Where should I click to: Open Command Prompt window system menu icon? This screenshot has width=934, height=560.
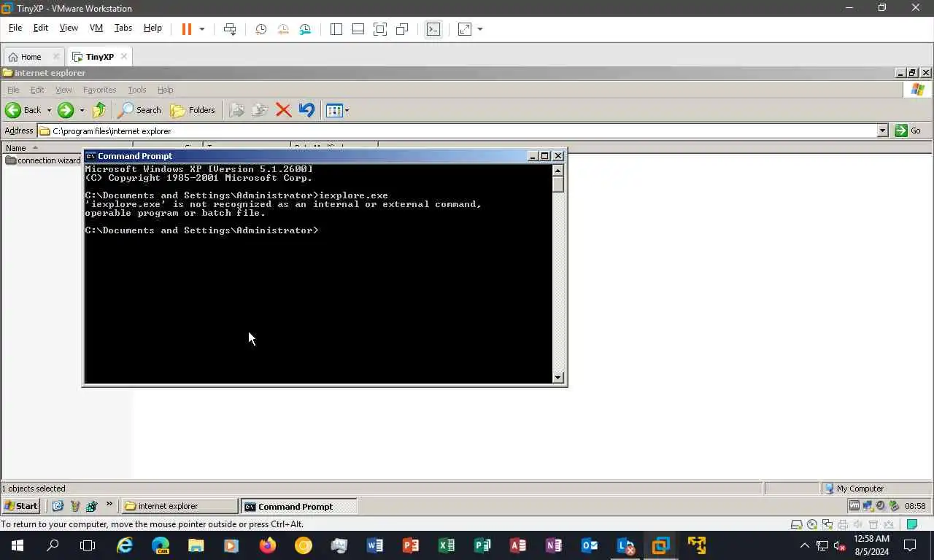(90, 156)
